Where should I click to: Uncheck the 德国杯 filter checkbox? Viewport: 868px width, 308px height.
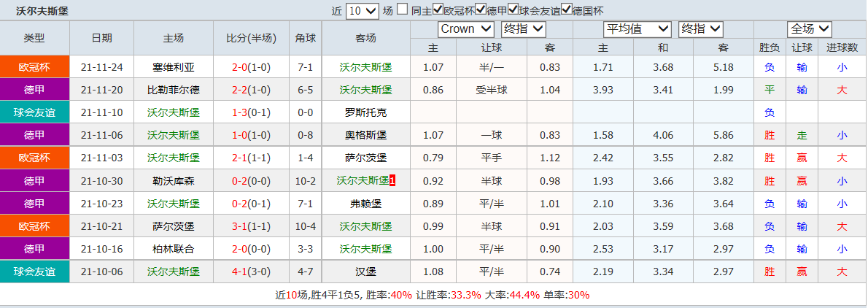coord(566,9)
